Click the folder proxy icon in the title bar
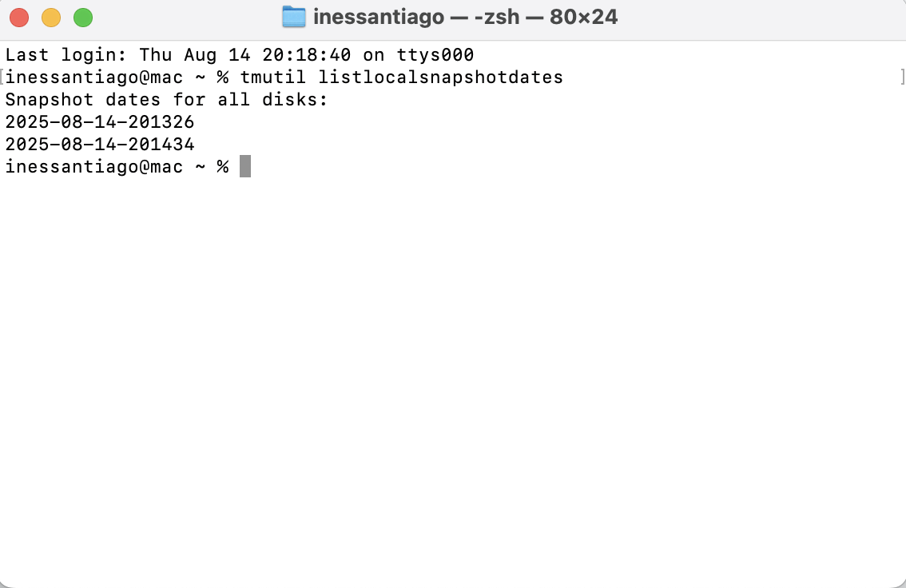 click(293, 16)
